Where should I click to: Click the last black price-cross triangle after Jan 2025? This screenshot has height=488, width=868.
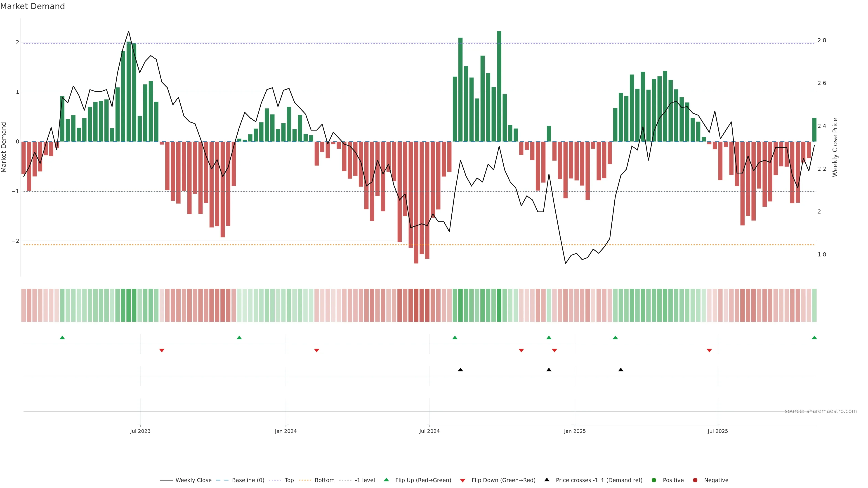point(621,370)
